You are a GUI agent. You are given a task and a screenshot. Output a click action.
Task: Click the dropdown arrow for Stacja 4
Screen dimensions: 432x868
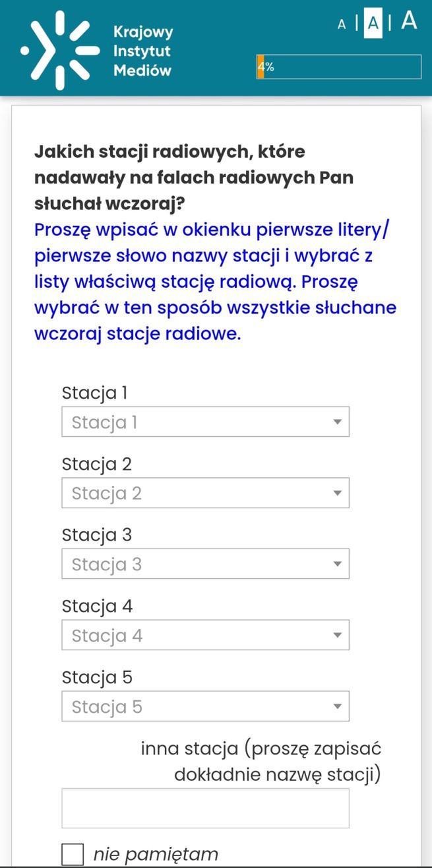click(336, 635)
